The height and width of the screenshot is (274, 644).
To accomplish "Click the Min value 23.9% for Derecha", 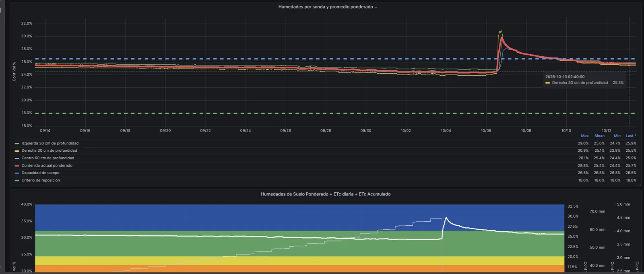I will (x=615, y=150).
